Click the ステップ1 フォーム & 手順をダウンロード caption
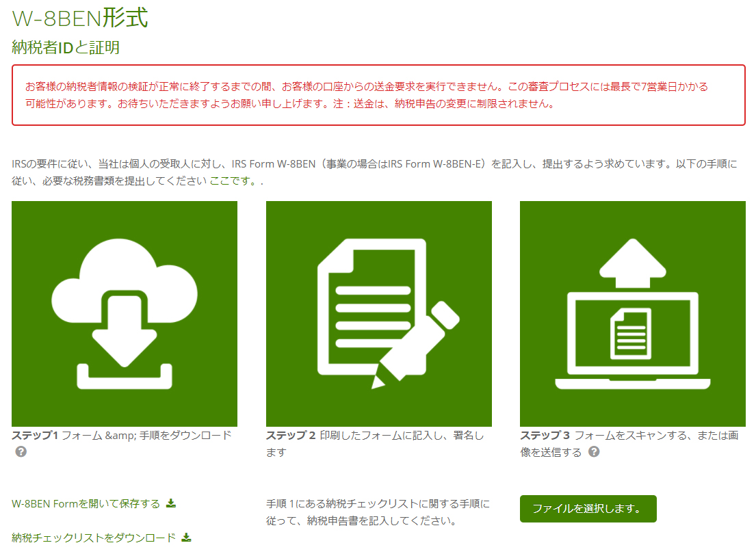The height and width of the screenshot is (556, 756). click(x=122, y=436)
